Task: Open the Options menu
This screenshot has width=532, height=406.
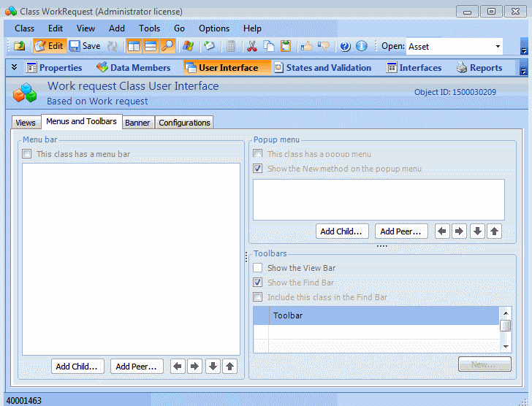Action: coord(214,28)
